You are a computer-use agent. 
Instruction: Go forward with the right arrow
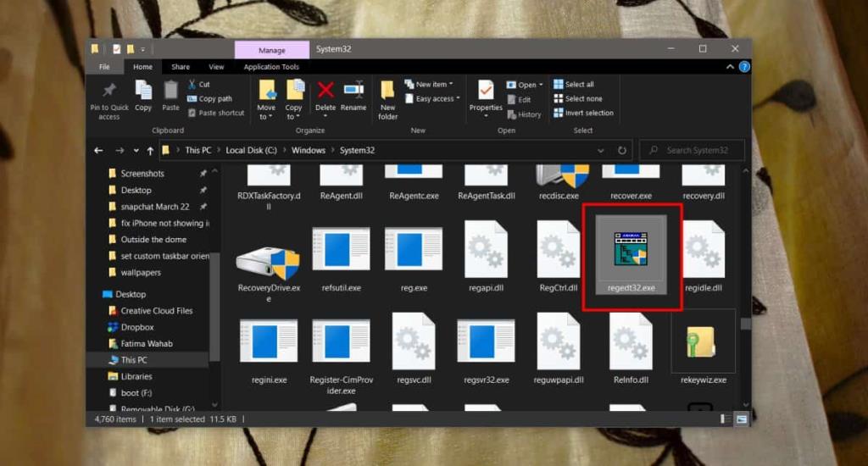pyautogui.click(x=119, y=150)
